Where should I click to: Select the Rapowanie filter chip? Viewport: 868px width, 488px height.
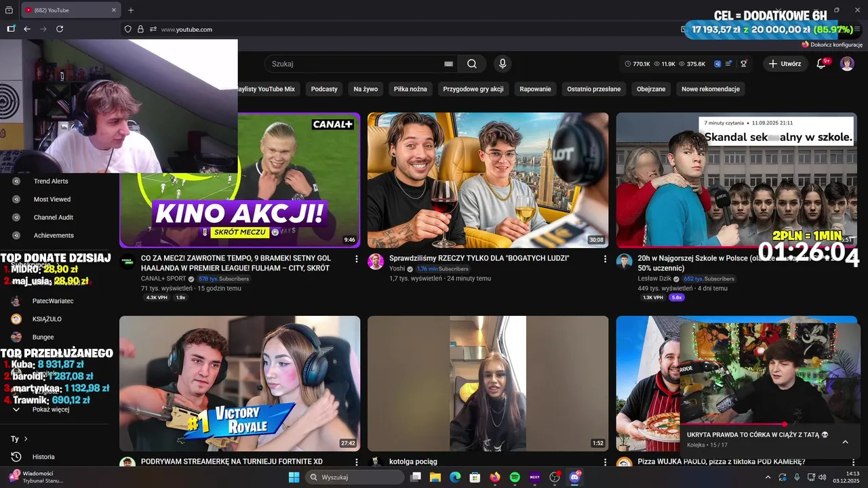pyautogui.click(x=535, y=89)
